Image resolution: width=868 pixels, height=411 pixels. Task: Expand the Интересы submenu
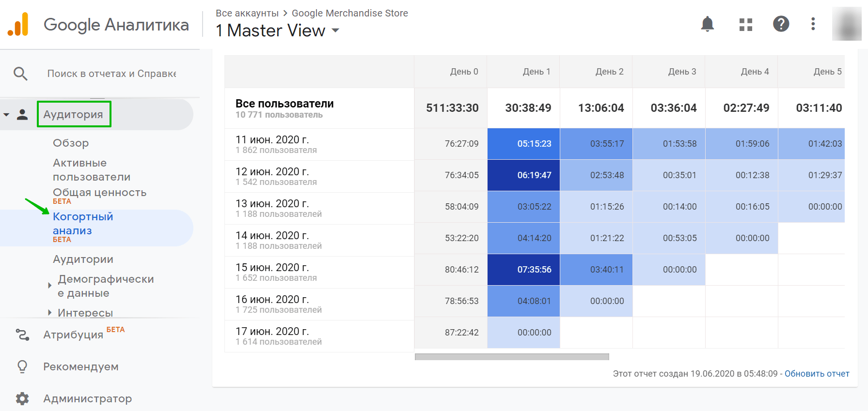tap(49, 313)
